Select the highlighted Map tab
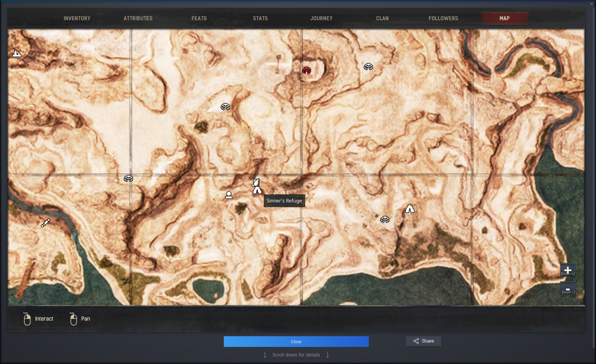The image size is (596, 364). (505, 18)
